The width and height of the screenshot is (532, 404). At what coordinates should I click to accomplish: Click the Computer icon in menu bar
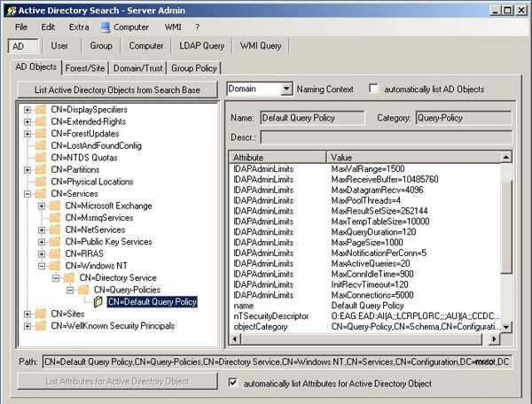(x=106, y=27)
